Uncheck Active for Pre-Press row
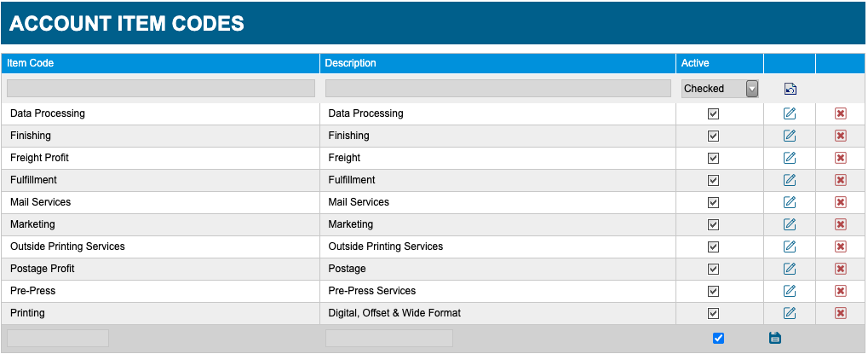 [714, 291]
